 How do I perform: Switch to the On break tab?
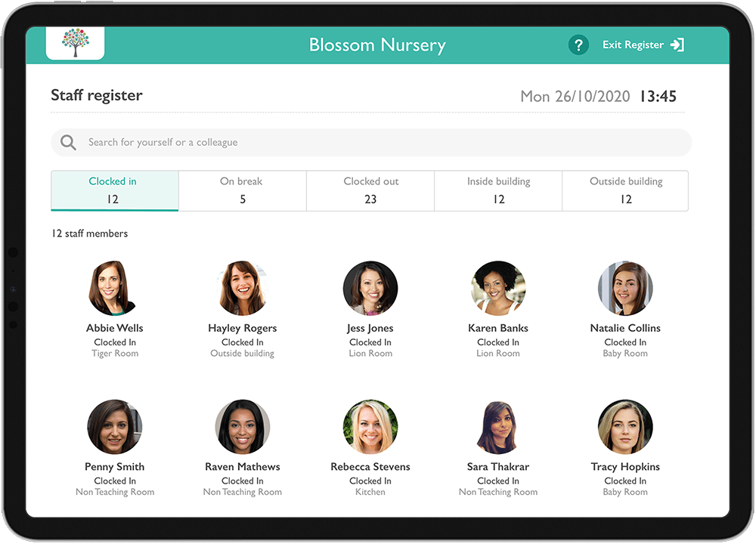tap(242, 190)
